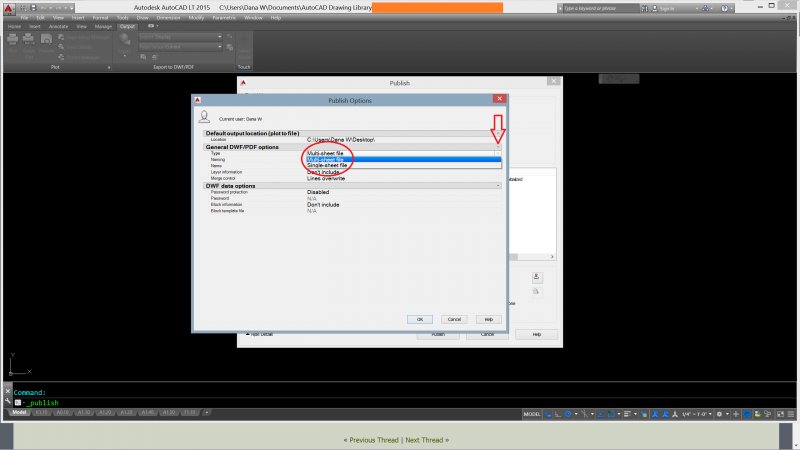Click the user profile icon in the Publish Options dialog

pos(205,117)
